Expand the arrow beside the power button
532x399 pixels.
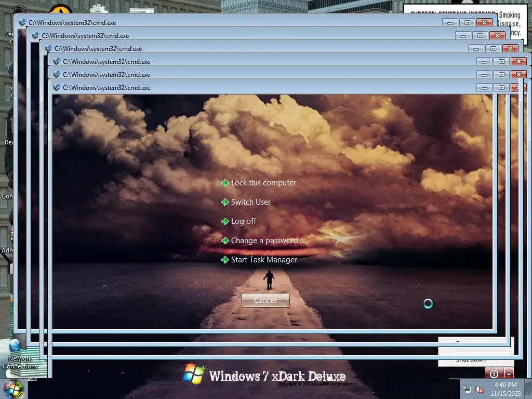[x=509, y=374]
